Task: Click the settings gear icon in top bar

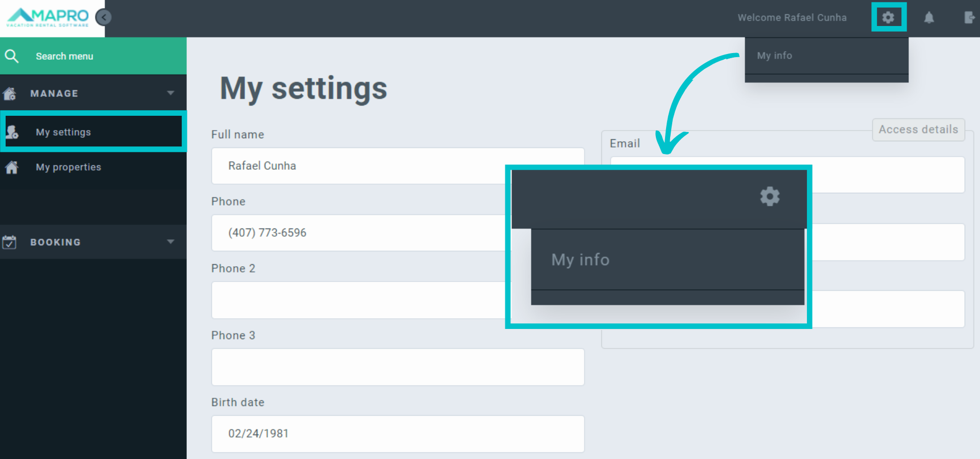Action: coord(888,17)
